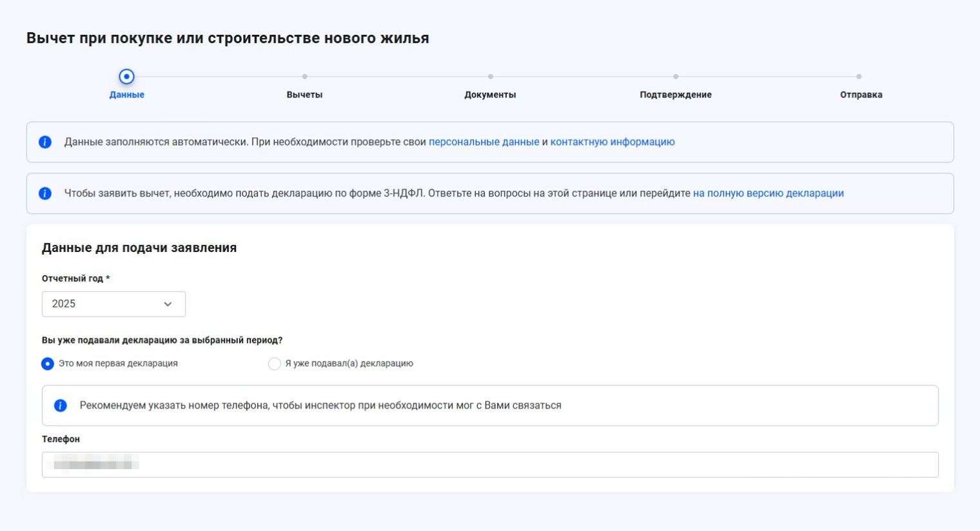The width and height of the screenshot is (980, 531).
Task: Click the info icon beside 'Данные заполняются автоматически'
Action: click(x=45, y=142)
